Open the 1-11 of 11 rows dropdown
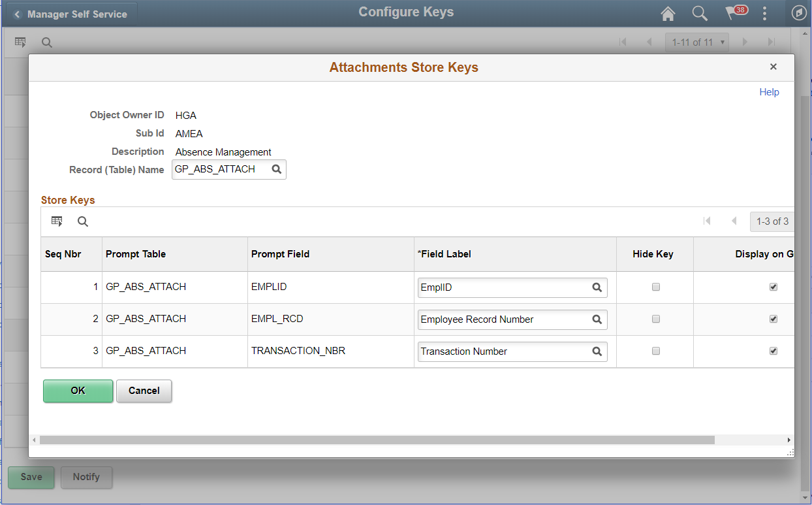The height and width of the screenshot is (505, 812). pos(697,42)
